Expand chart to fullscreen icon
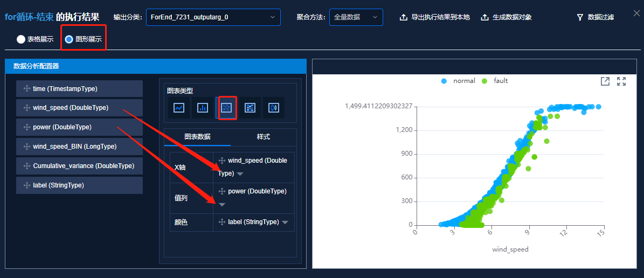This screenshot has width=644, height=278. 621,81
